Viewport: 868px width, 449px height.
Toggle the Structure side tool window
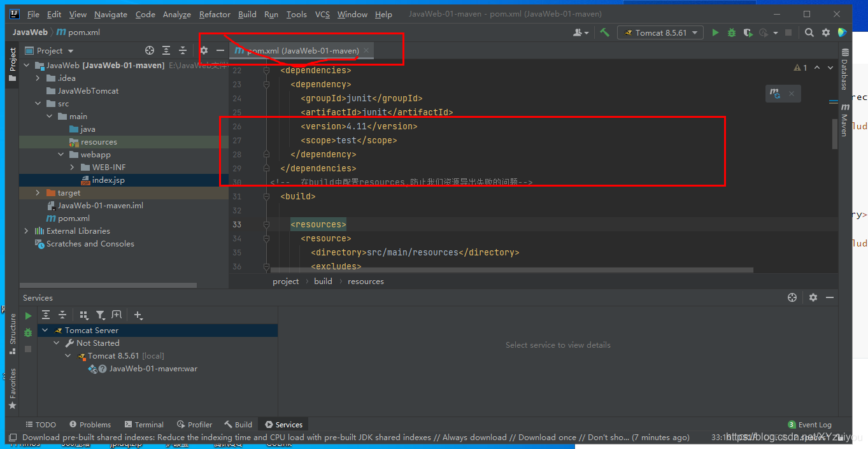(13, 334)
